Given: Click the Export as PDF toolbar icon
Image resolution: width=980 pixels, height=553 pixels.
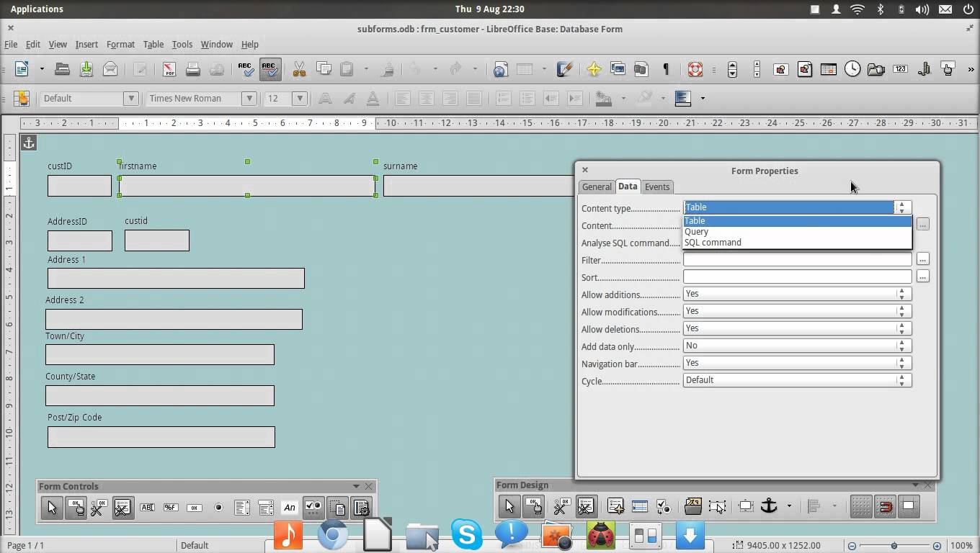Looking at the screenshot, I should (169, 69).
